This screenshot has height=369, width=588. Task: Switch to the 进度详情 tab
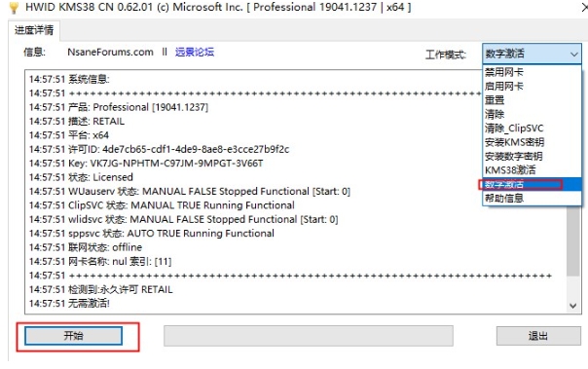[x=34, y=30]
